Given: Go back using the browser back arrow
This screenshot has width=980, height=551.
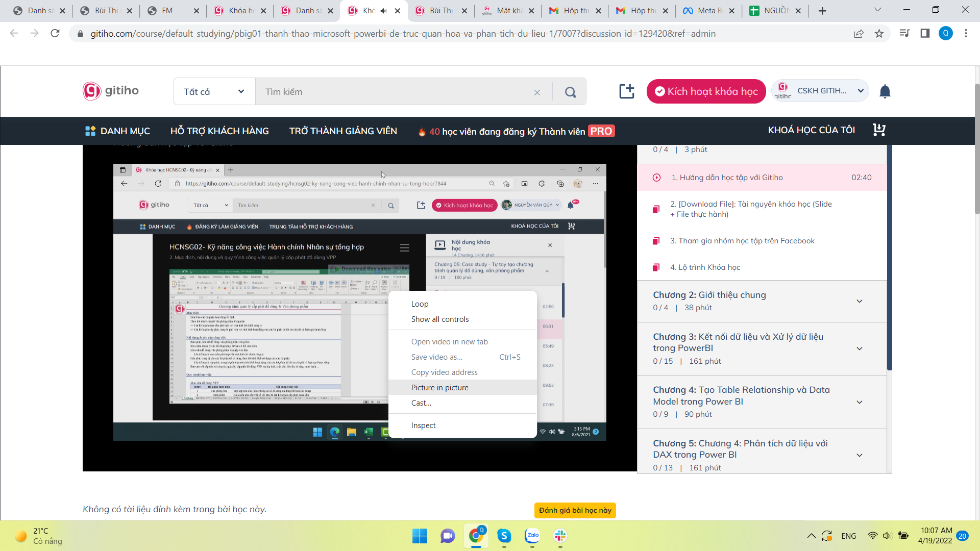Looking at the screenshot, I should pyautogui.click(x=14, y=33).
